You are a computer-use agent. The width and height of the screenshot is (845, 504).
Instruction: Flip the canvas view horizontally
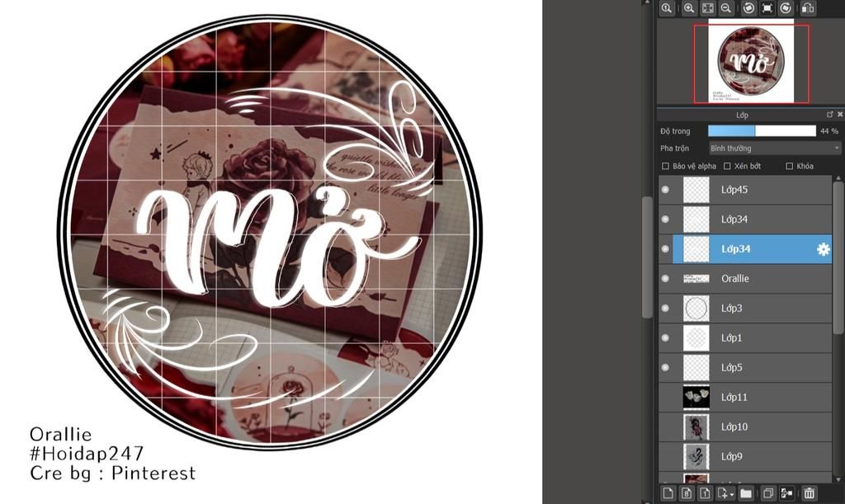807,8
